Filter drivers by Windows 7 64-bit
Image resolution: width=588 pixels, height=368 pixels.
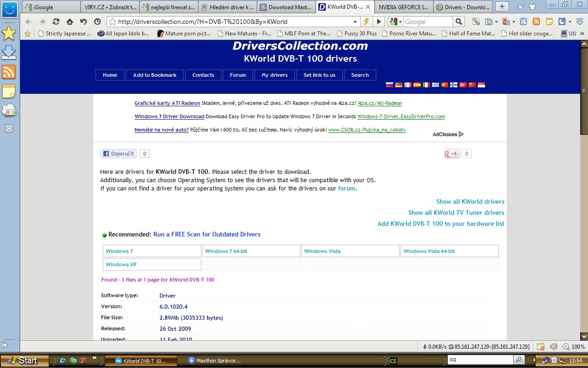(251, 251)
